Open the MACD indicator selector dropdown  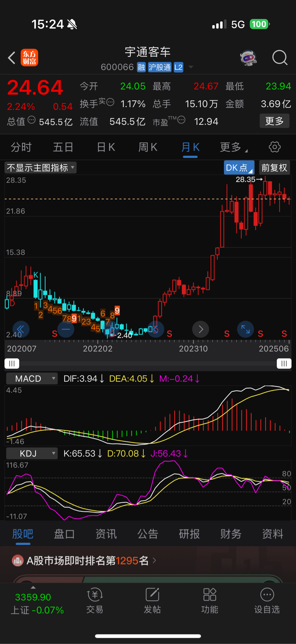32,379
